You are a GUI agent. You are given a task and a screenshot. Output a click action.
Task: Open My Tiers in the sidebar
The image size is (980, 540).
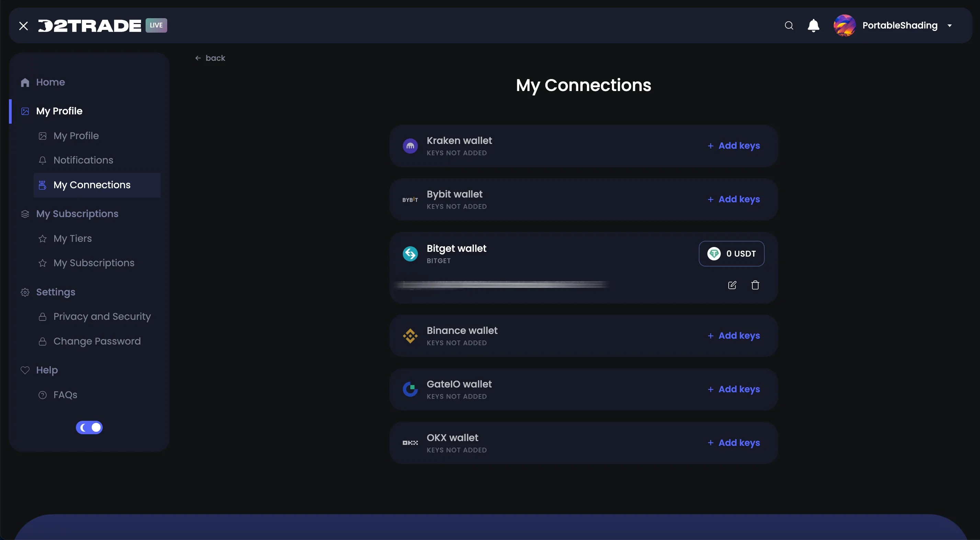73,239
